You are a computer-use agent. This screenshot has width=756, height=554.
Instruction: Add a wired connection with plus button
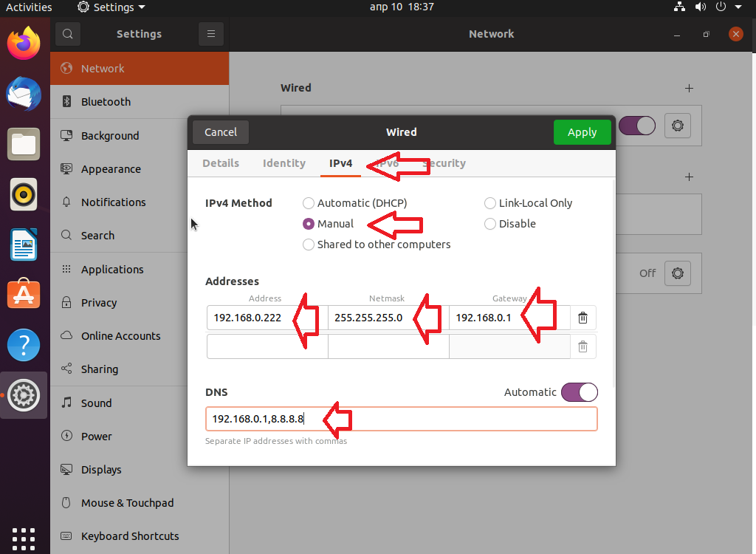(x=689, y=88)
